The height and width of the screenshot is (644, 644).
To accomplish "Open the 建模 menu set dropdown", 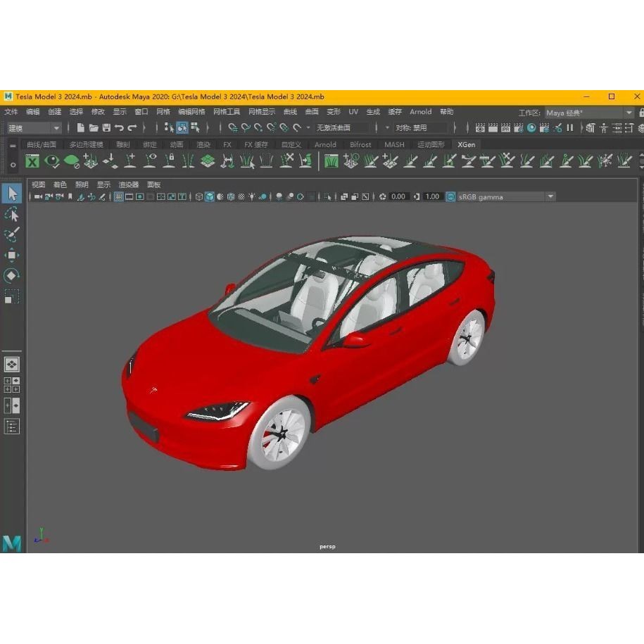I will (x=34, y=128).
